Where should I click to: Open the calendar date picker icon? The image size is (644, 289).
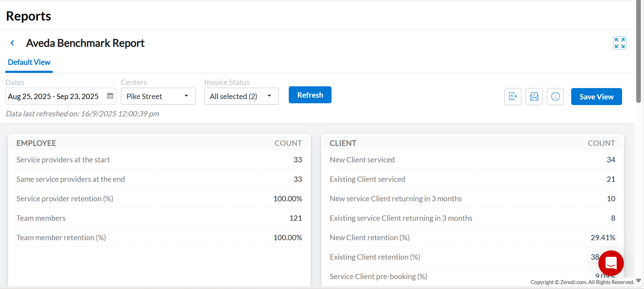pos(110,96)
